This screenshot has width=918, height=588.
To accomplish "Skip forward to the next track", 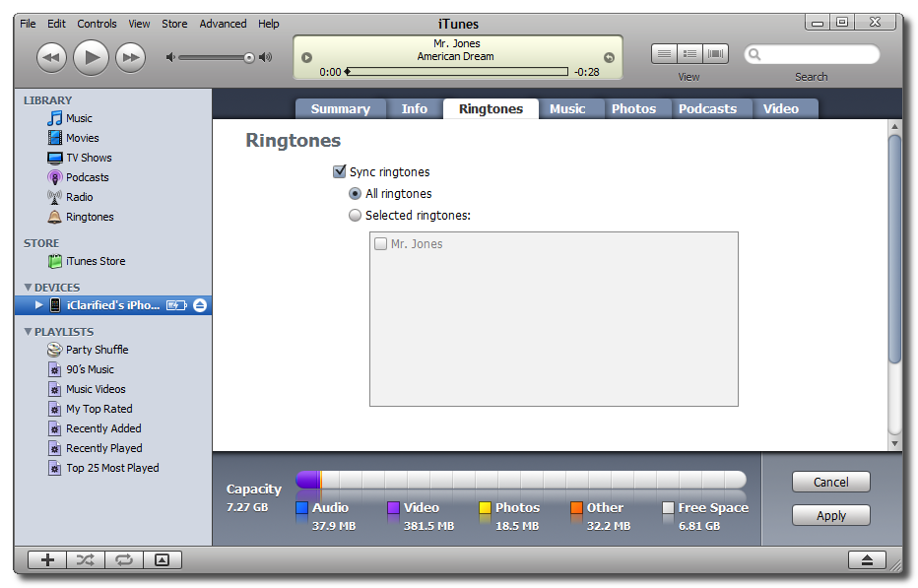I will pos(130,57).
